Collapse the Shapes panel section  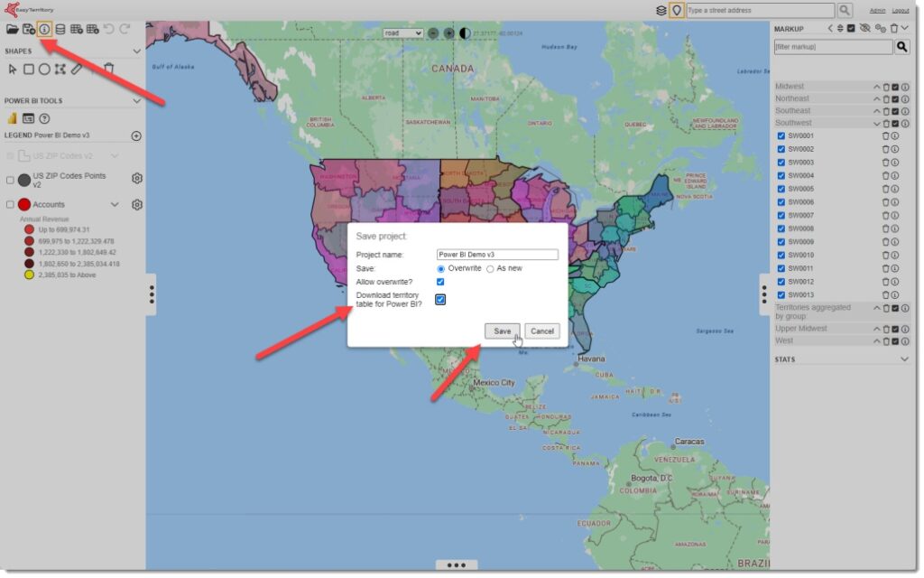coord(136,51)
